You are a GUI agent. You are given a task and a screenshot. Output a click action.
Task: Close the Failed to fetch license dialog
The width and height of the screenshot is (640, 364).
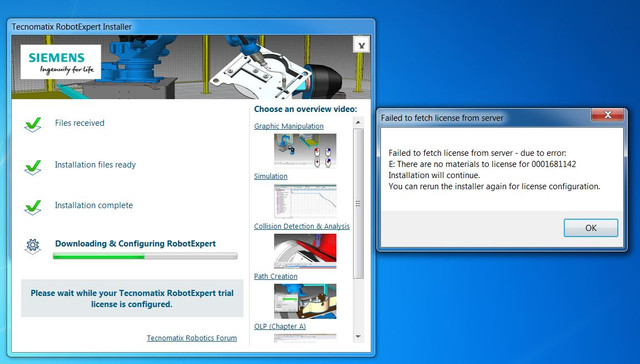[607, 115]
